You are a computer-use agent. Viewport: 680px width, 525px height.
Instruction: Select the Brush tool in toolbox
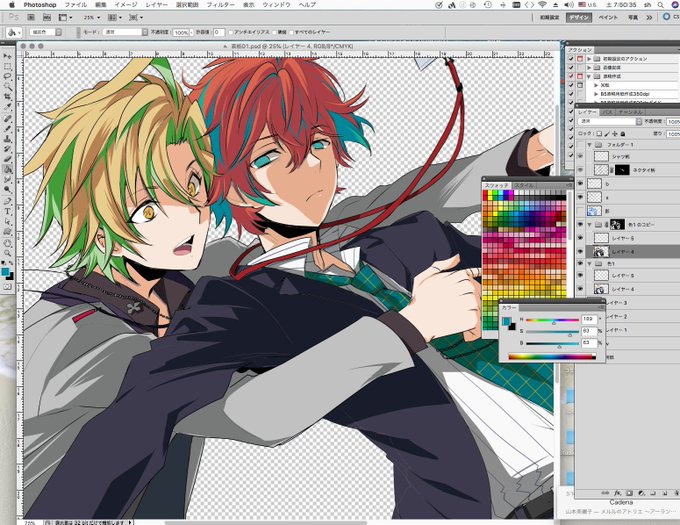(7, 128)
